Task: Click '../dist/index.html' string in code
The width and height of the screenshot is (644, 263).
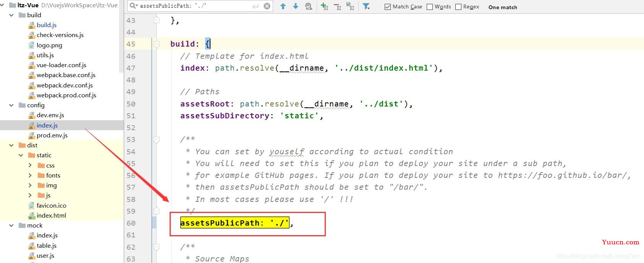Action: click(x=384, y=68)
